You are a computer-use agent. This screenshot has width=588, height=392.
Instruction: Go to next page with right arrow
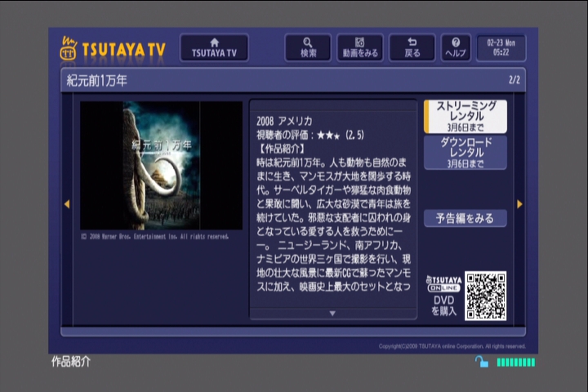(x=519, y=204)
